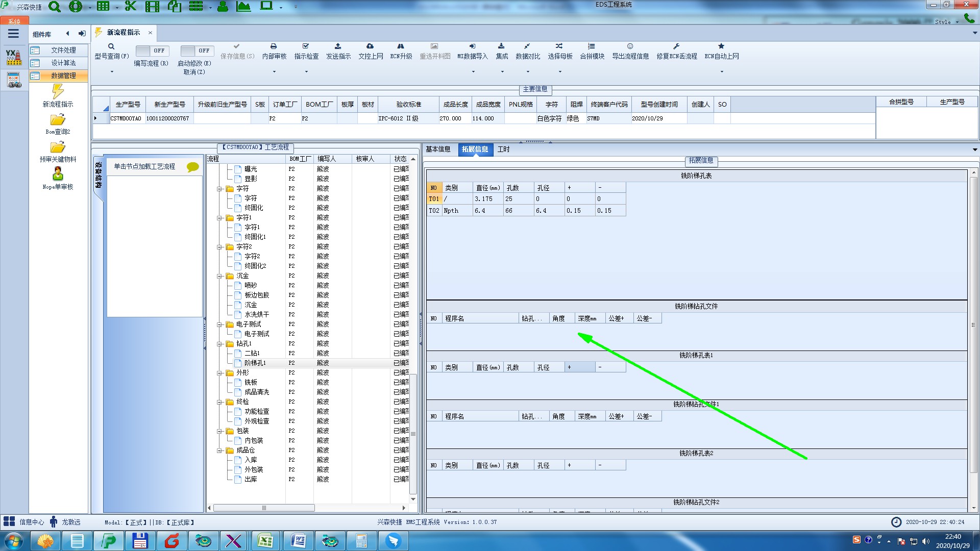Image resolution: width=980 pixels, height=551 pixels.
Task: Collapse the 沉金 tree folder
Action: click(219, 276)
